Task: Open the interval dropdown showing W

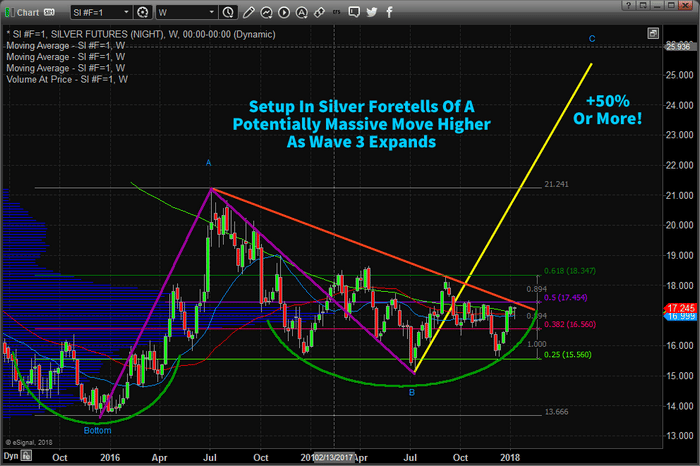Action: point(186,12)
